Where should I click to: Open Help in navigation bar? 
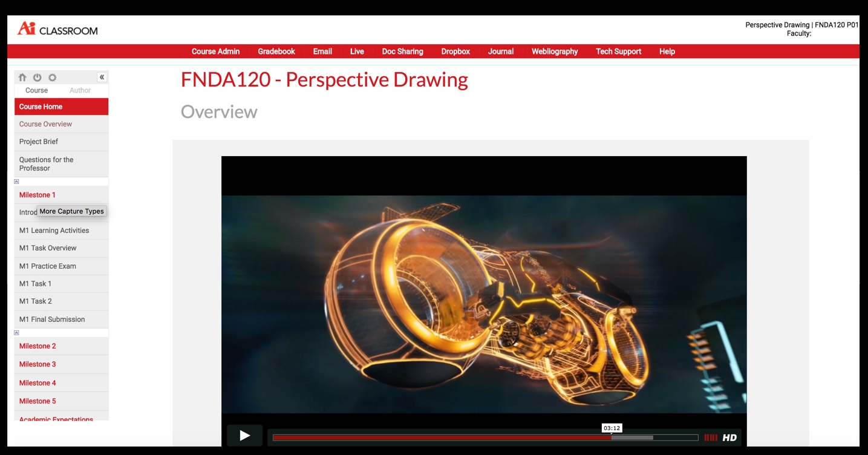pos(667,51)
